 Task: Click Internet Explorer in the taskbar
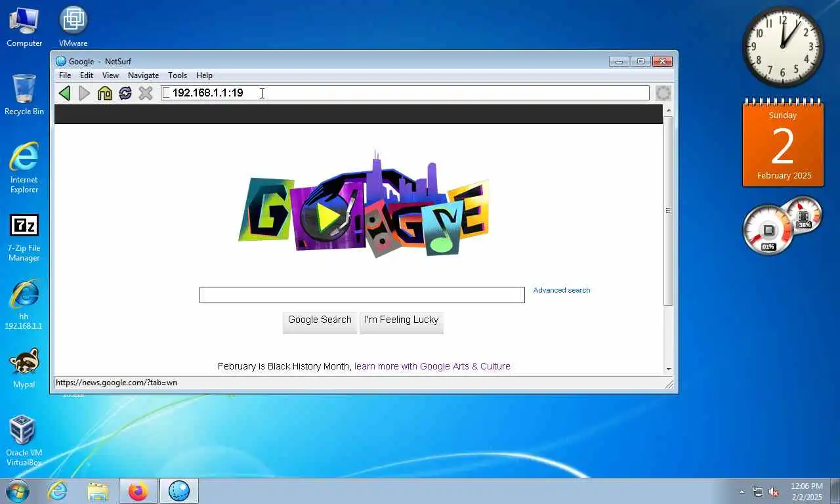point(58,491)
